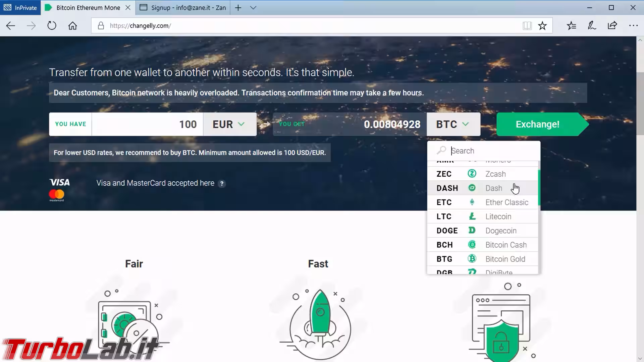
Task: Click the swap currencies arrows icon
Action: pos(265,124)
